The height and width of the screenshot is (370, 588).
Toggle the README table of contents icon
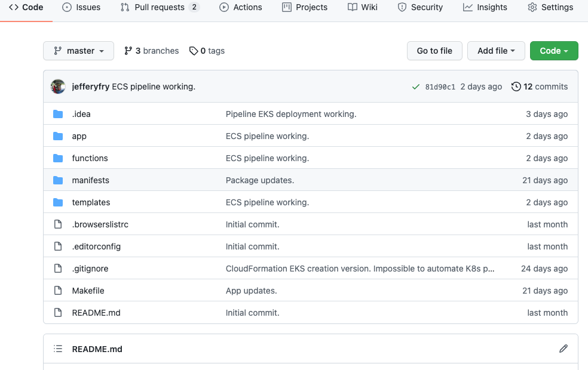(58, 349)
